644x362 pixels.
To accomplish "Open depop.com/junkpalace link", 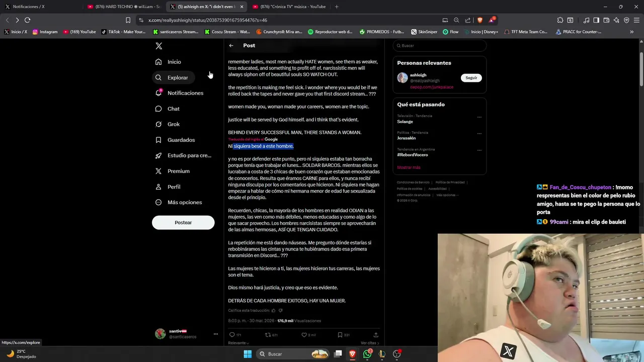I will [x=432, y=87].
